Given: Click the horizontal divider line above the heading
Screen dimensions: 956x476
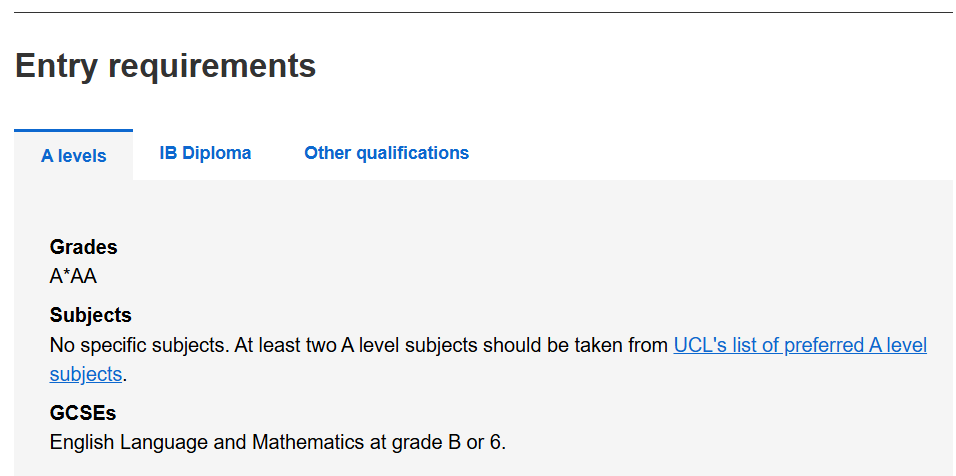Looking at the screenshot, I should coord(478,13).
